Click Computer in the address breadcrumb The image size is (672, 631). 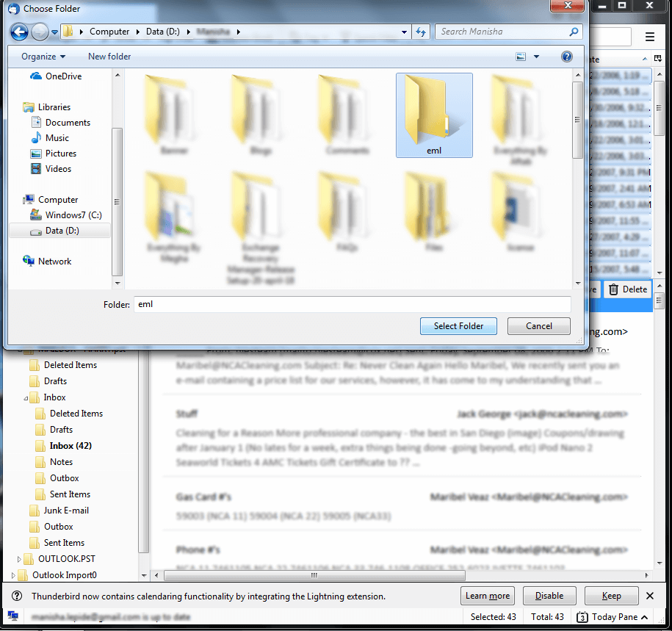[109, 32]
